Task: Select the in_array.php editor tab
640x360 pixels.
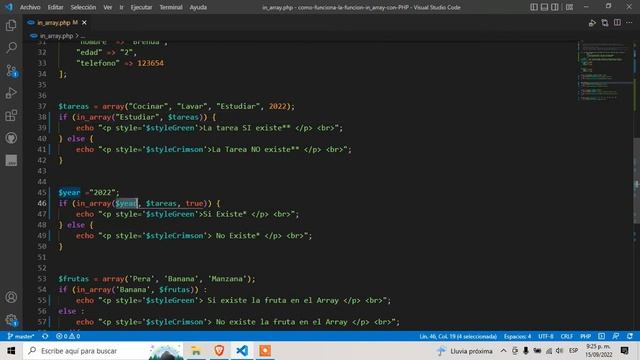Action: [x=57, y=23]
